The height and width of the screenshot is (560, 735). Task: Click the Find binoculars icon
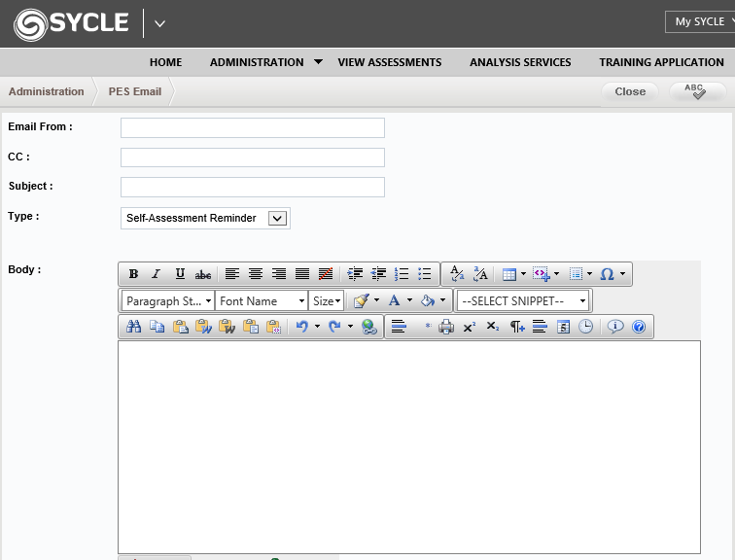click(x=134, y=328)
